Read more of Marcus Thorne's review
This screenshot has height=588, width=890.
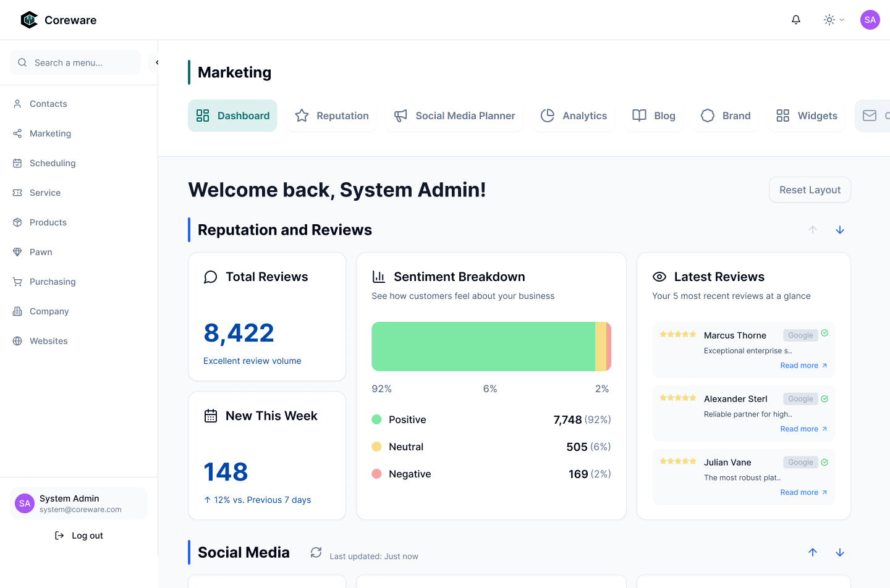[x=803, y=366]
